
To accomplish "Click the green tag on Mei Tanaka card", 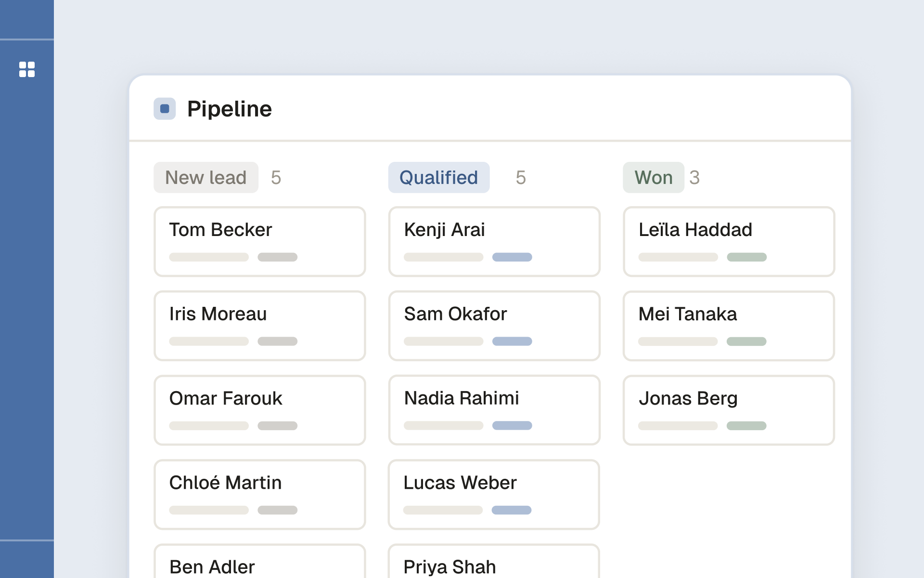I will point(746,342).
